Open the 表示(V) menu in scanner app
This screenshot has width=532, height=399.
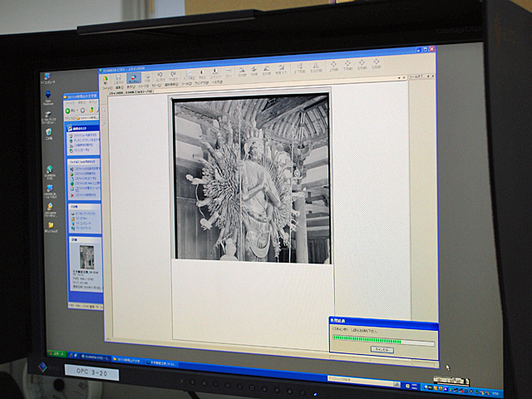131,86
